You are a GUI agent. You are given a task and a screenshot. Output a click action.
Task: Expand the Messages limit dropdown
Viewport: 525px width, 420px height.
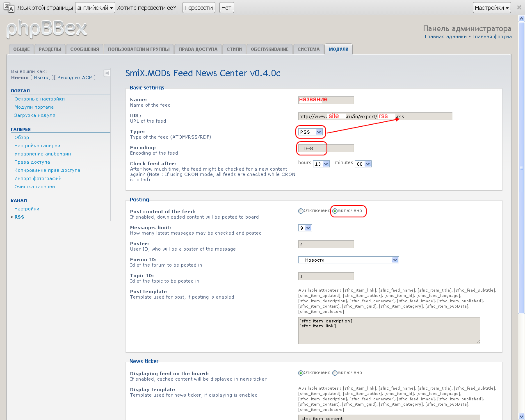point(305,228)
